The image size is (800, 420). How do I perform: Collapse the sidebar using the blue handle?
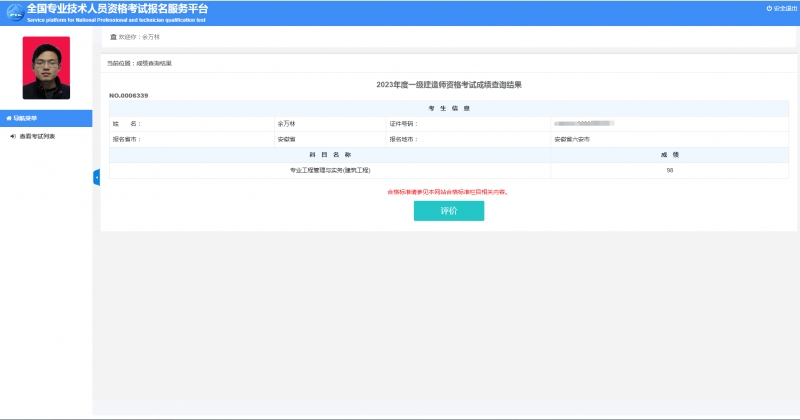coord(96,177)
